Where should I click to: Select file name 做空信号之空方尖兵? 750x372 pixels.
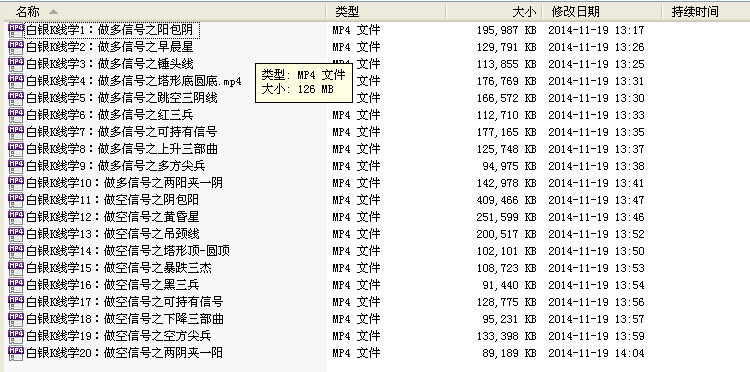pyautogui.click(x=157, y=336)
